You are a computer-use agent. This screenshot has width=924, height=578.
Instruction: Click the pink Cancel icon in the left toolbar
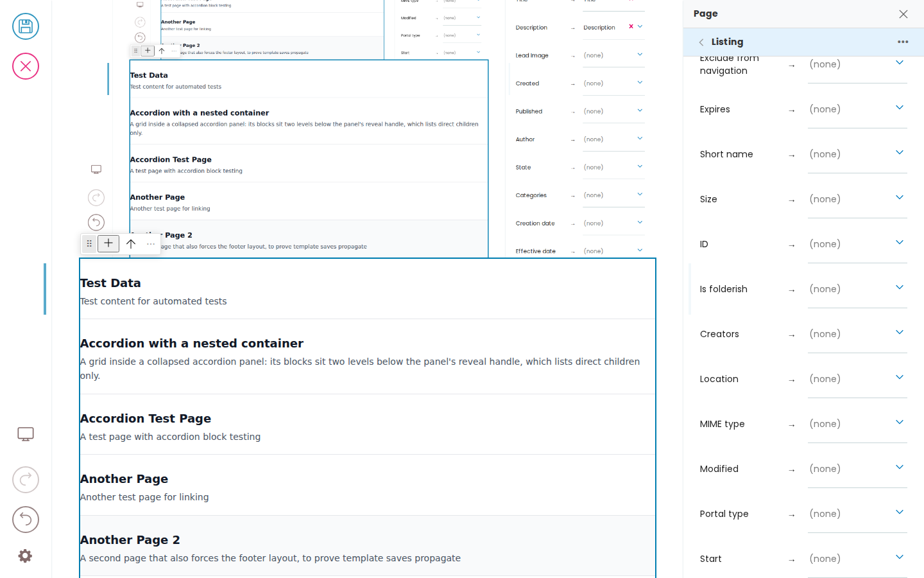click(26, 66)
